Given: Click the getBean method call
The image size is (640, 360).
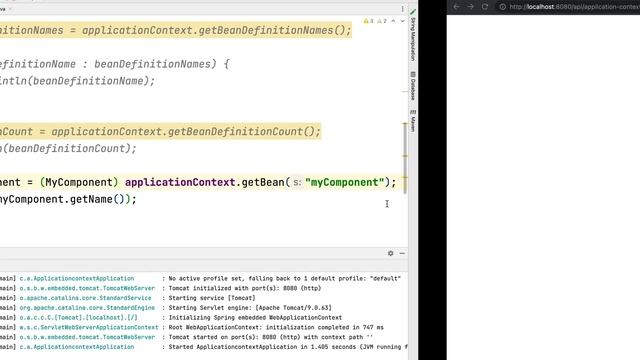Looking at the screenshot, I should (263, 182).
